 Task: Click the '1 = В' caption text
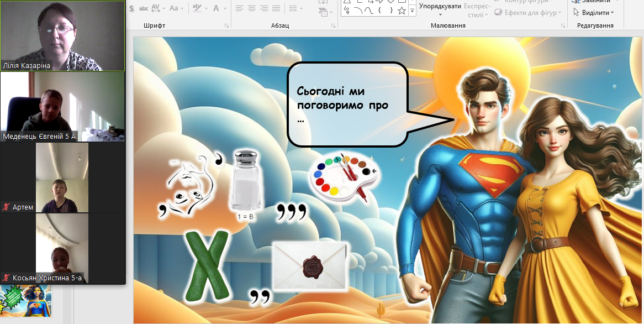pos(245,216)
